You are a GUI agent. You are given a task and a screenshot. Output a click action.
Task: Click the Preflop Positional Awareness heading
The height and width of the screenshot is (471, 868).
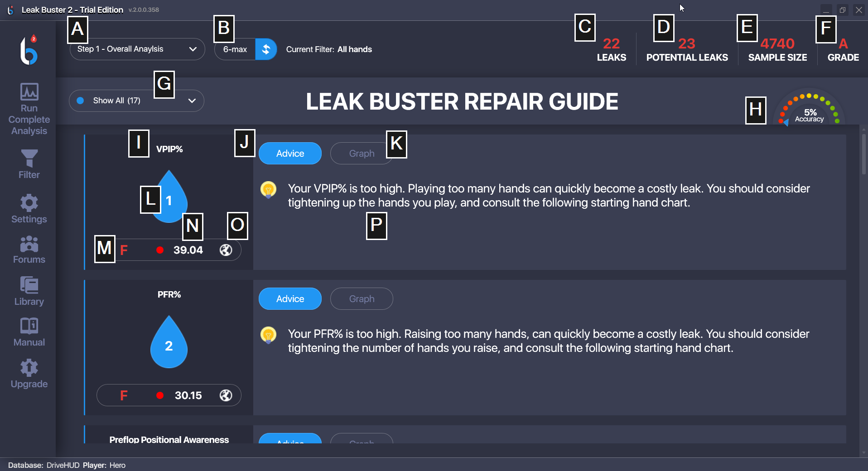pyautogui.click(x=169, y=439)
